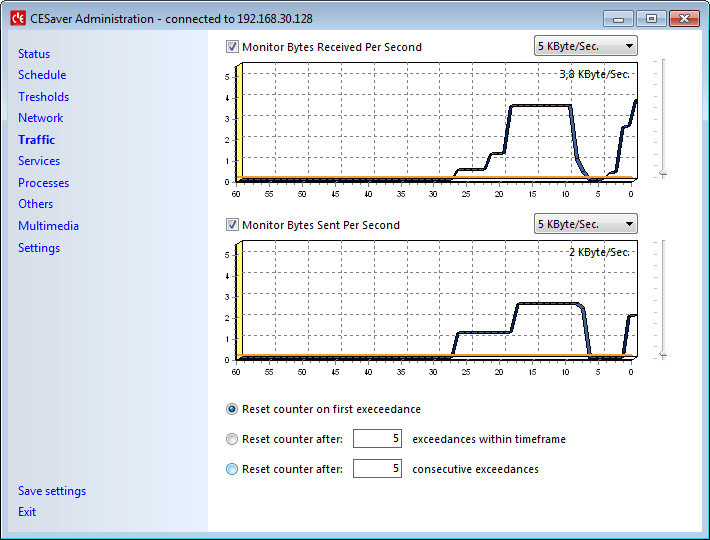
Task: Open the Services section
Action: click(x=39, y=161)
